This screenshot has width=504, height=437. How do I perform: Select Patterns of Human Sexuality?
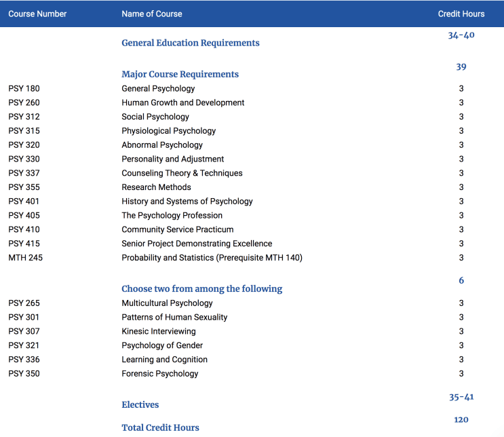click(174, 318)
